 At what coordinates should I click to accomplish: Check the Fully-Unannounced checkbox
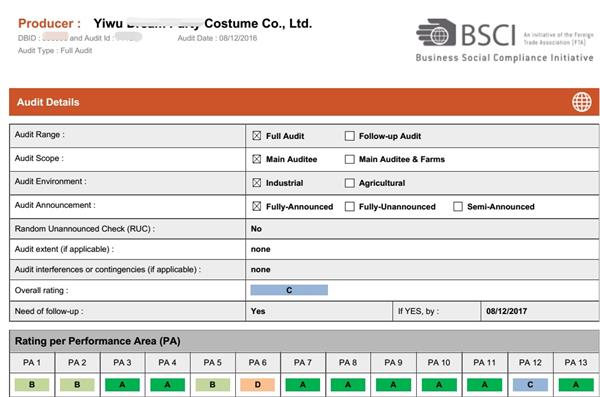pyautogui.click(x=349, y=207)
